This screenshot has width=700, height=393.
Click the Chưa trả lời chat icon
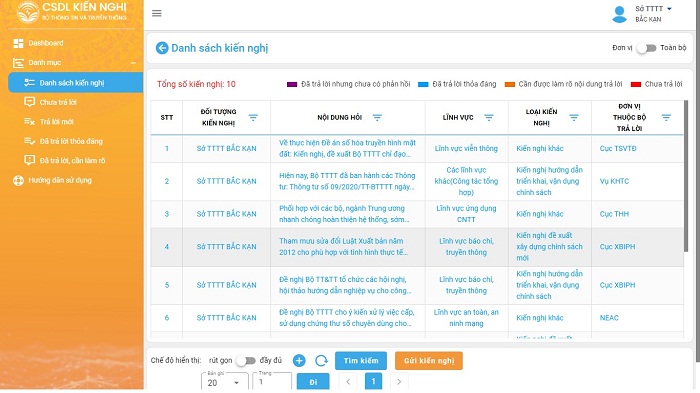(x=29, y=102)
